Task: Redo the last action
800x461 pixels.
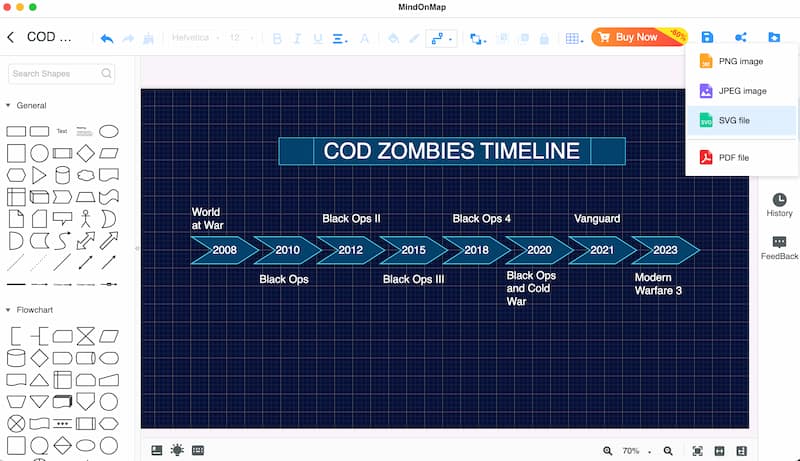Action: [x=128, y=38]
